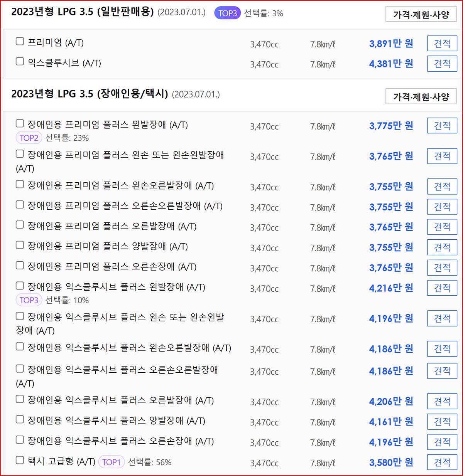Select the 장애인용 프리미엄 플러스 오른손장애 checkbox
This screenshot has width=463, height=476.
coord(19,265)
